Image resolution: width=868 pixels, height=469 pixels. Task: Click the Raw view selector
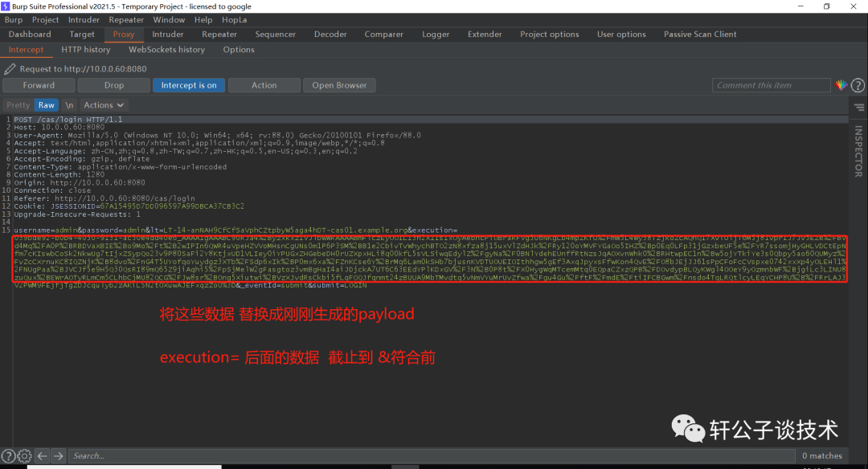46,104
